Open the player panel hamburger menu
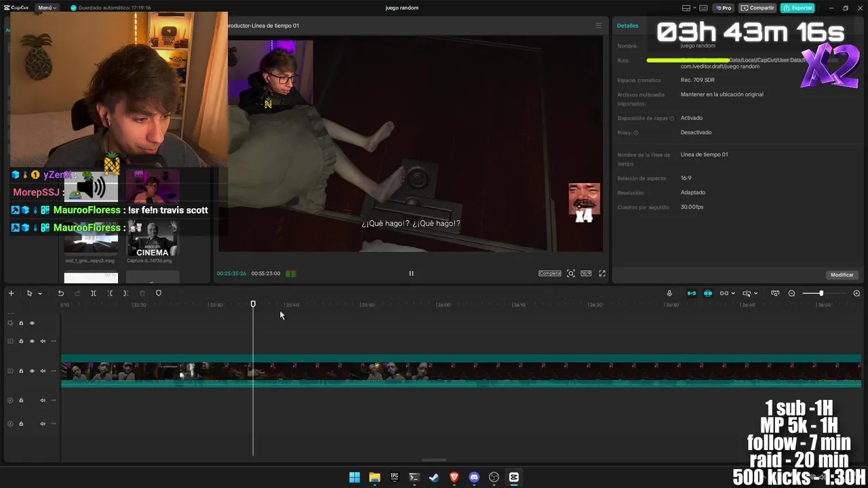 [598, 26]
